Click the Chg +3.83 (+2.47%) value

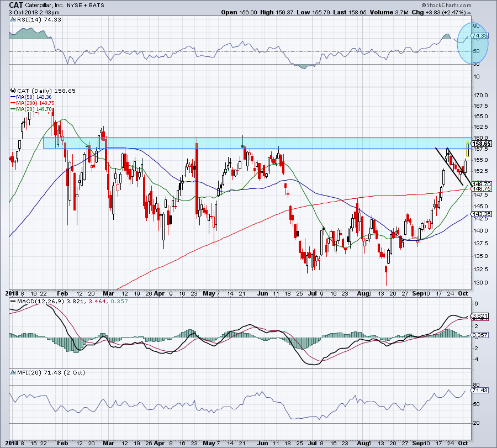tap(438, 13)
